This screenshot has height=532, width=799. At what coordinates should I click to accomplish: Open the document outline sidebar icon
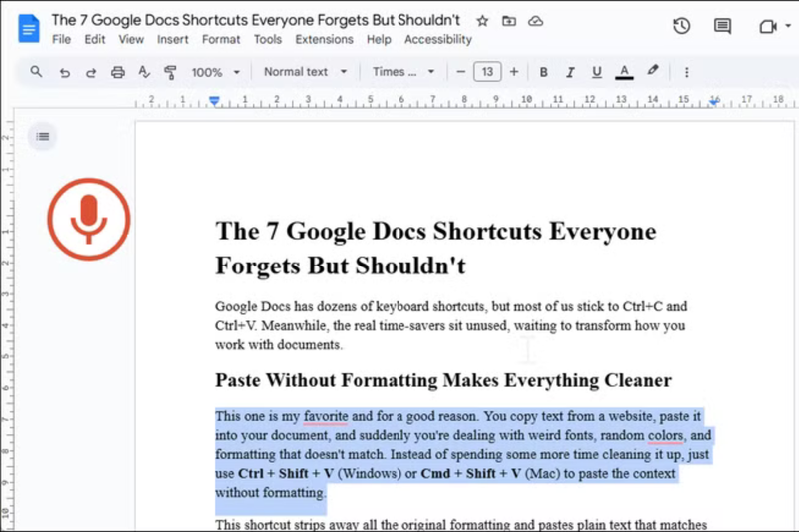pyautogui.click(x=42, y=136)
